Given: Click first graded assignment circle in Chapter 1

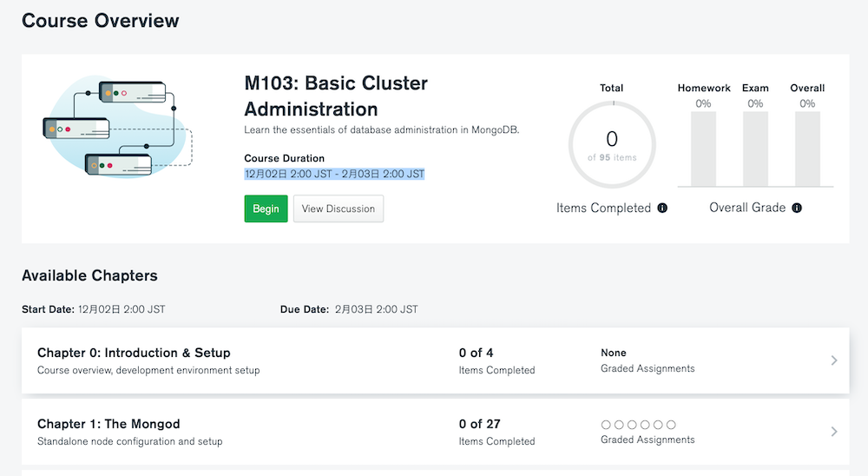Looking at the screenshot, I should pyautogui.click(x=606, y=425).
